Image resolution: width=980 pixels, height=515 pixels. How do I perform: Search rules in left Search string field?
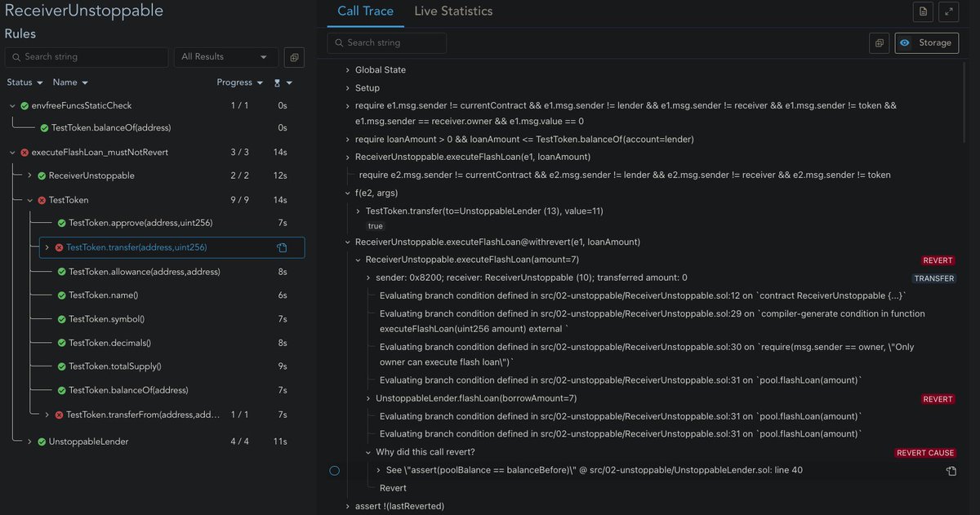(x=87, y=57)
